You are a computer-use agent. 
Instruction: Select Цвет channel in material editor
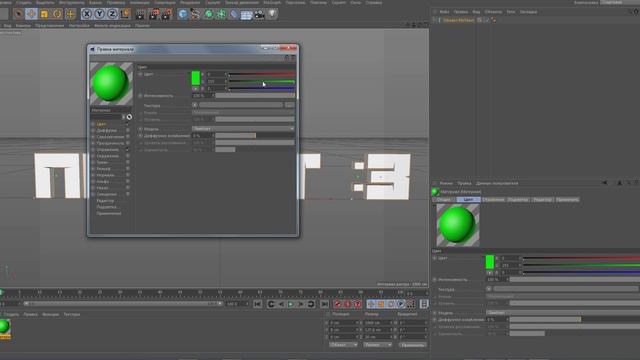pos(101,124)
